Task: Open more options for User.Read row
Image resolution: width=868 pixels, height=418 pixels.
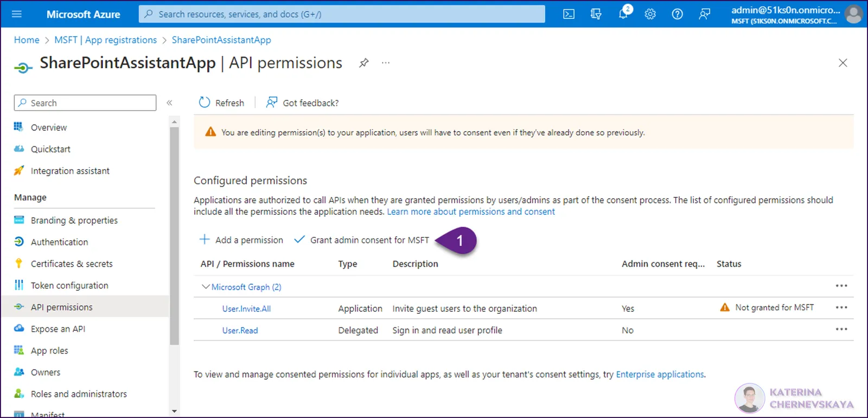Action: pyautogui.click(x=841, y=329)
